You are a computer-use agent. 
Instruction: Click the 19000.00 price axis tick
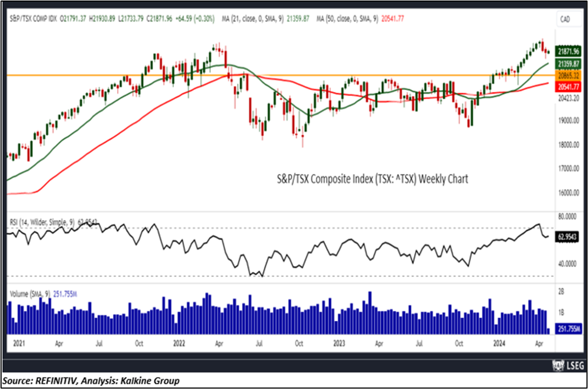point(569,121)
